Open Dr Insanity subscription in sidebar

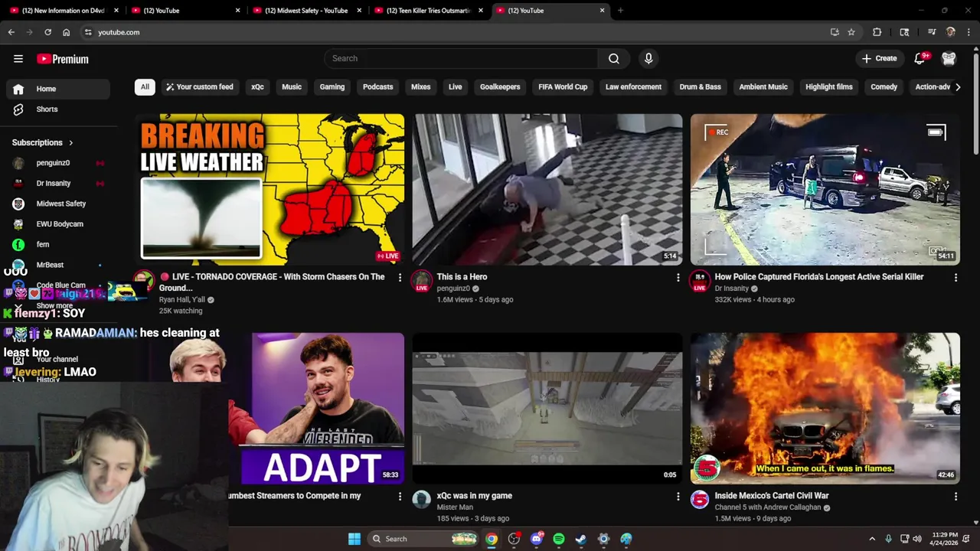(x=58, y=184)
